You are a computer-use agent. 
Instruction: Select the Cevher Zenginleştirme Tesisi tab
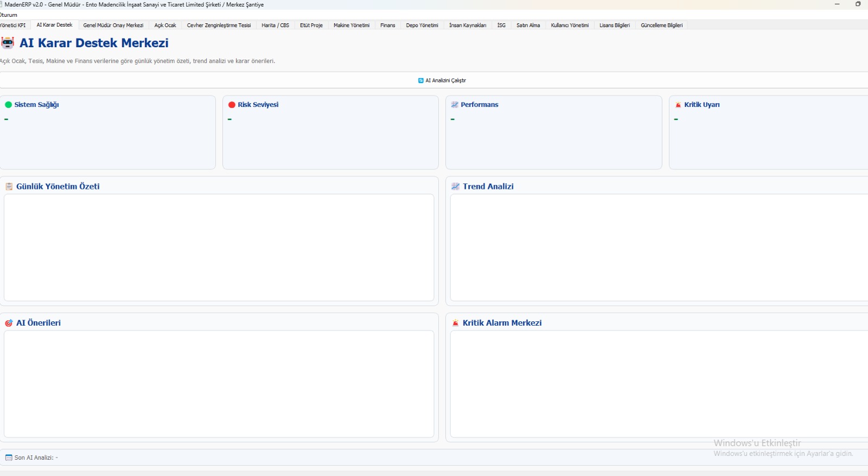pyautogui.click(x=219, y=26)
